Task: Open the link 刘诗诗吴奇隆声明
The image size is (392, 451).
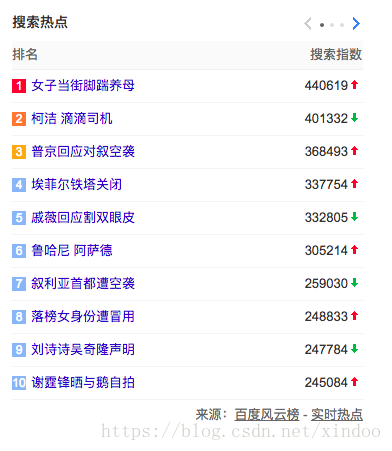Action: tap(83, 350)
